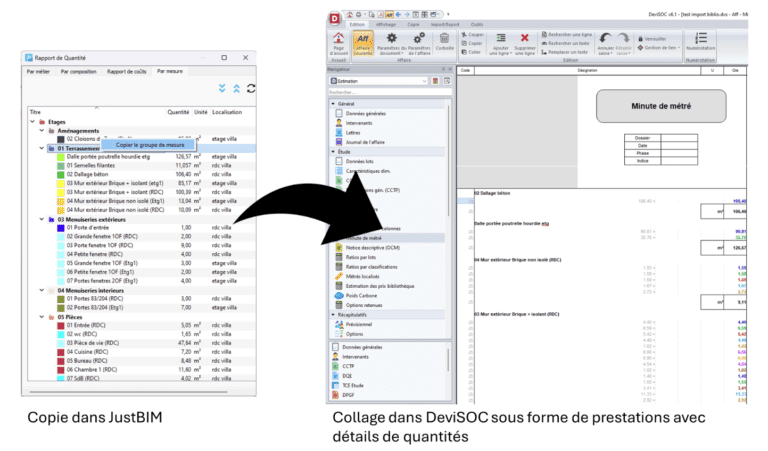The width and height of the screenshot is (768, 451).
Task: Switch to Par métier tab in Rapport de Quantité
Action: coord(38,71)
